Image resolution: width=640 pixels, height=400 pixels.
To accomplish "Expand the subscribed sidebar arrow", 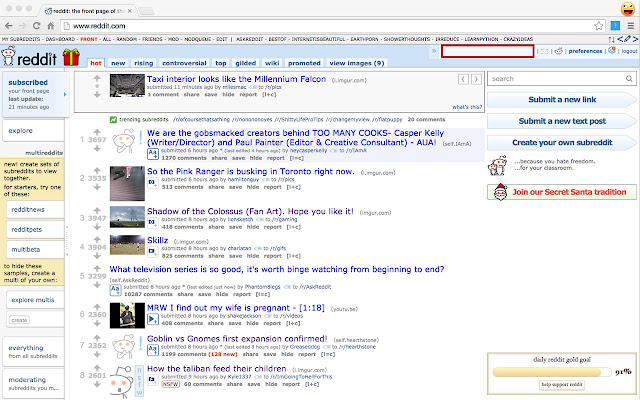I will click(64, 94).
